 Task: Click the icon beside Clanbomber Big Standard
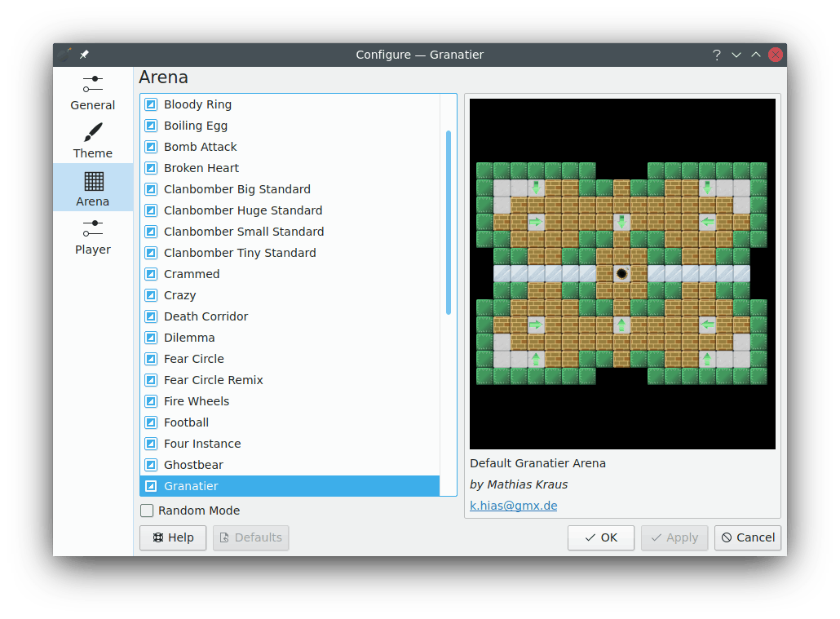tap(151, 189)
